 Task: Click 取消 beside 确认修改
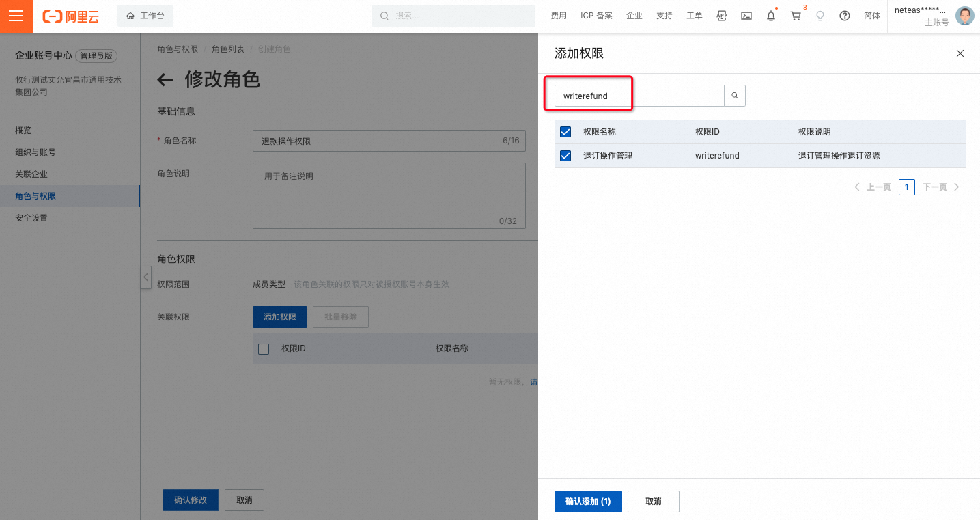(x=244, y=500)
